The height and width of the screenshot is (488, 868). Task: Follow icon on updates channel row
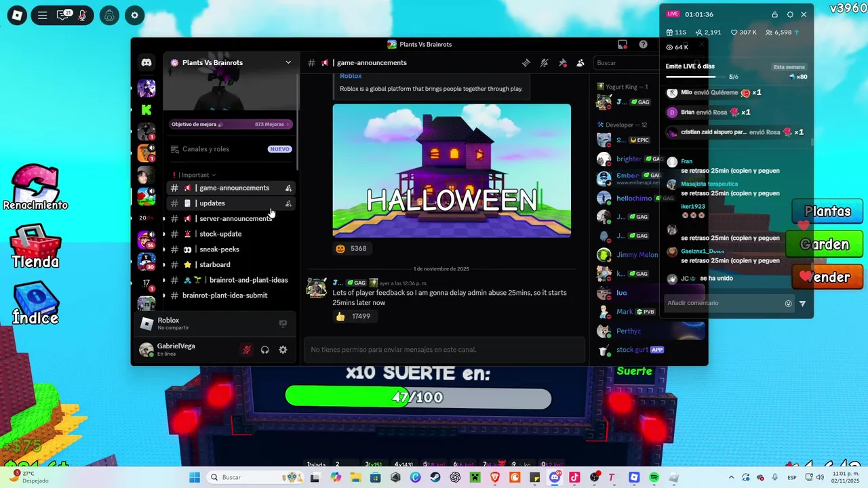pos(288,203)
